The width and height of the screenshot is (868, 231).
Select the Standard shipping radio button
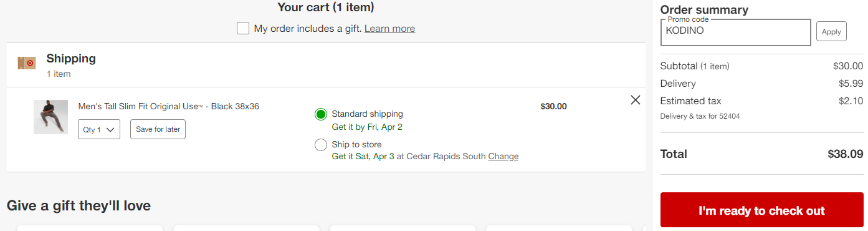(x=321, y=114)
